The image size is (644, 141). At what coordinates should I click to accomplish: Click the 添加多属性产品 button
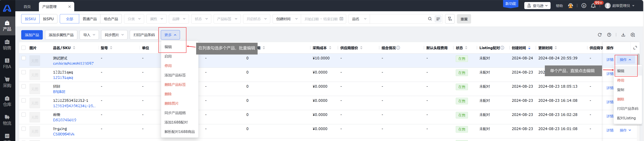[61, 35]
